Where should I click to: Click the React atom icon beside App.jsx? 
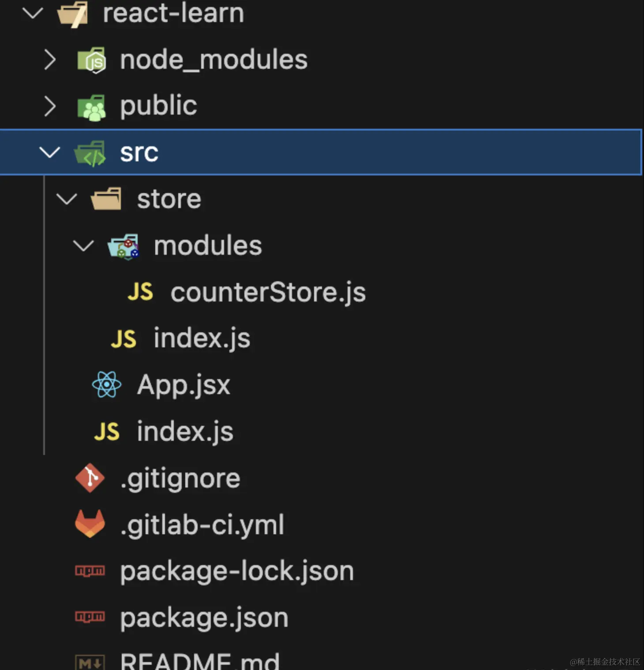[x=107, y=384]
